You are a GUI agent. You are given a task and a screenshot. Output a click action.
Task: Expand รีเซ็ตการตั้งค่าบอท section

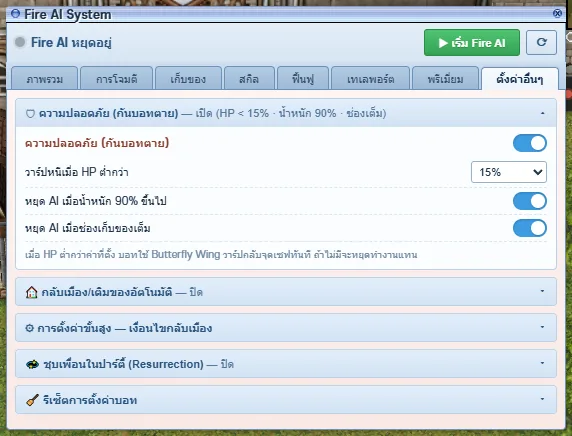click(x=286, y=400)
